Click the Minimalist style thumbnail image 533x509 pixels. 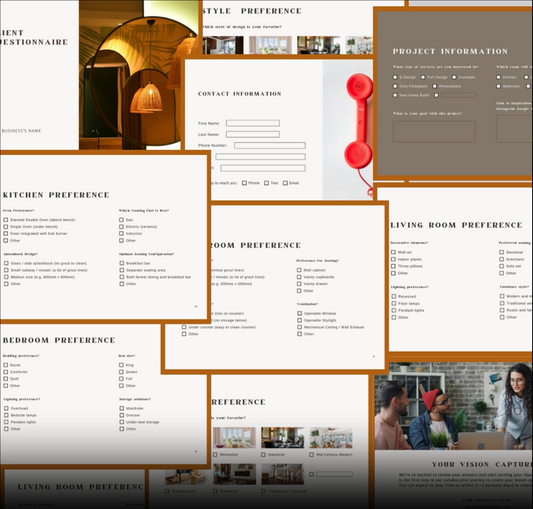point(234,438)
